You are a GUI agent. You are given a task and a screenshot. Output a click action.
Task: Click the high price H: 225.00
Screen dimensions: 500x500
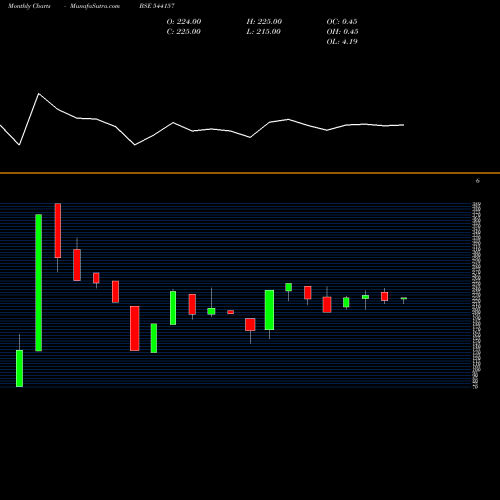pyautogui.click(x=264, y=22)
